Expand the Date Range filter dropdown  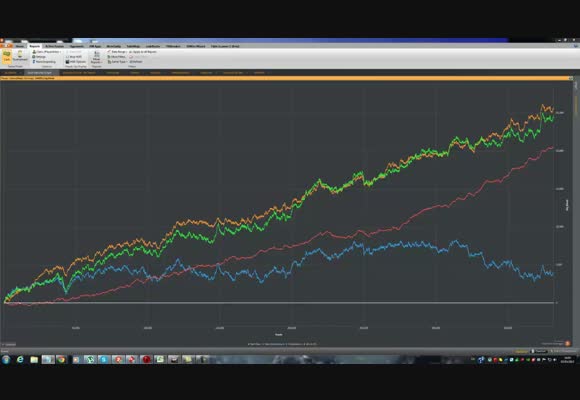pyautogui.click(x=117, y=52)
